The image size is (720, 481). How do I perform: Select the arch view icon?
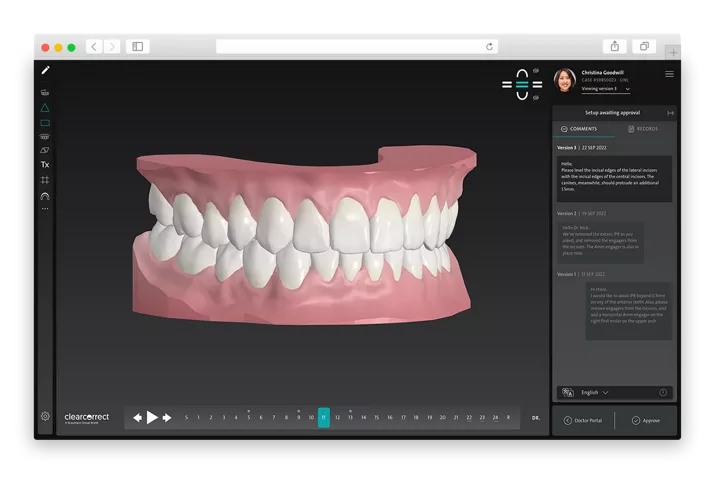tap(45, 196)
